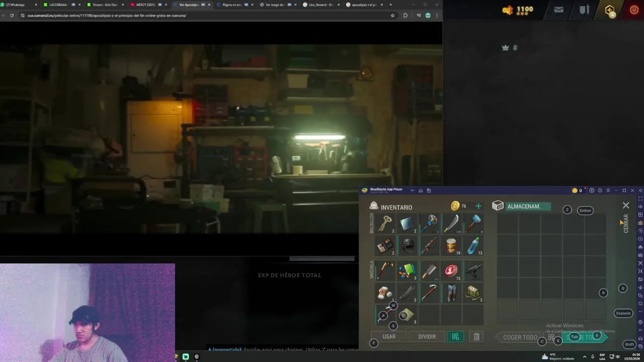Viewport: 644px width, 362px height.
Task: Select the machete weapon in inventory
Action: tap(451, 223)
